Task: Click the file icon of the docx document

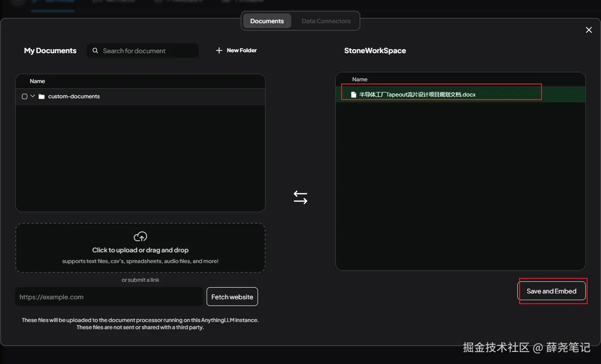Action: pos(354,95)
